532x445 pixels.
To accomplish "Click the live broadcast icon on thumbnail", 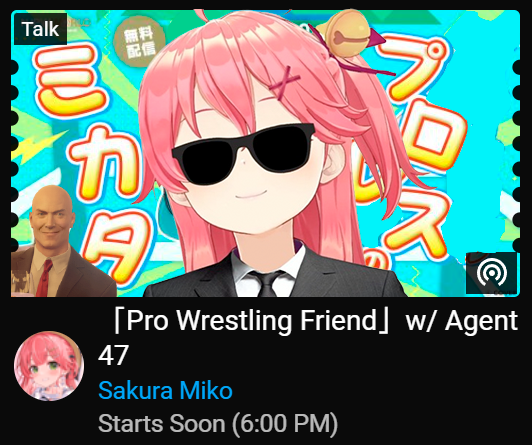I will [x=491, y=273].
